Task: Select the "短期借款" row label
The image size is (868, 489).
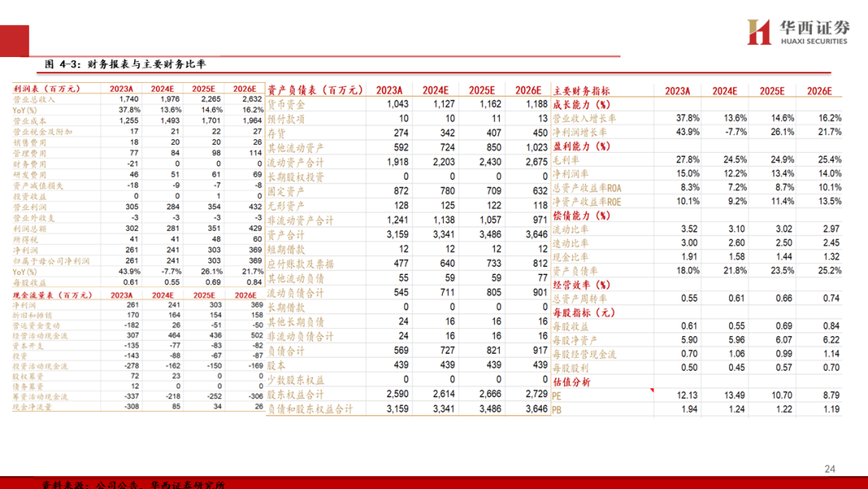Action: 285,249
